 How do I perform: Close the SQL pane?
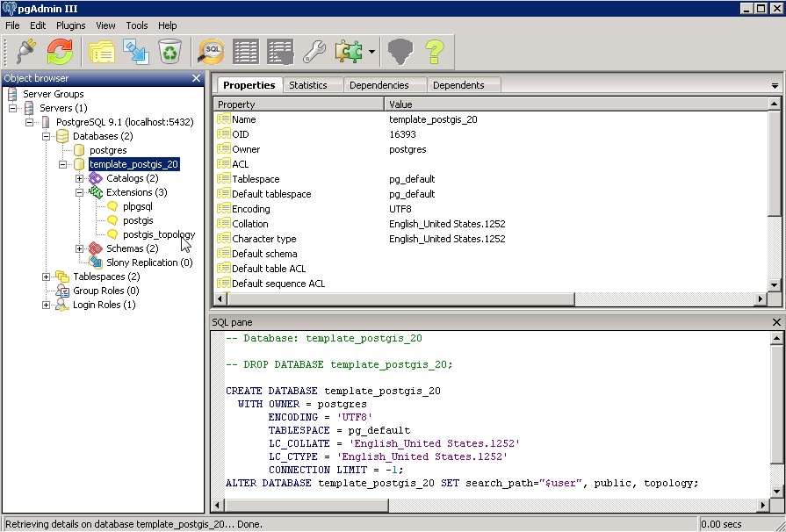(x=776, y=322)
